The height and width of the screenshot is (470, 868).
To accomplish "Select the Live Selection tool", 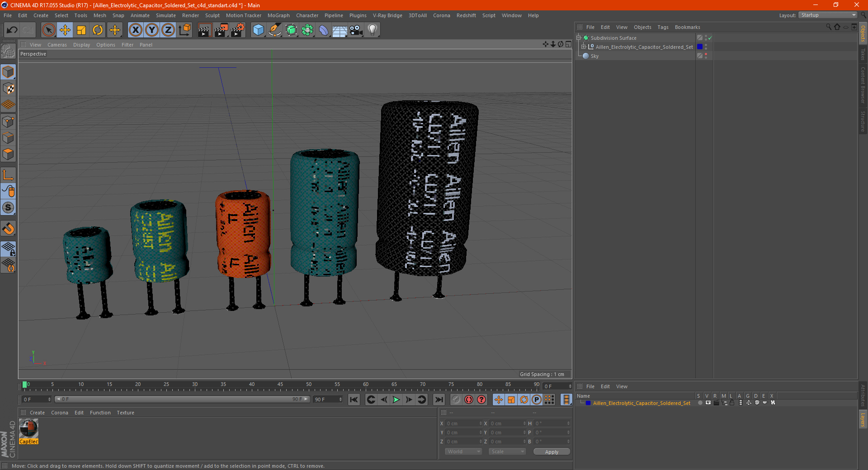I will 48,30.
